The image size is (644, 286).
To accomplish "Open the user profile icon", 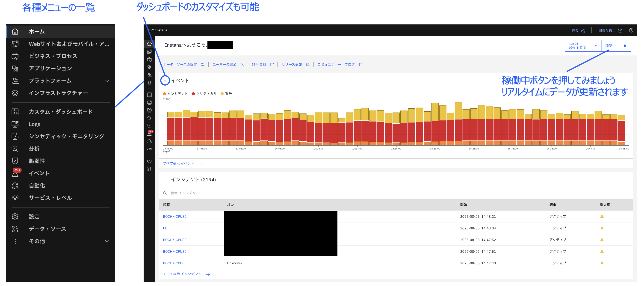I will [x=631, y=30].
